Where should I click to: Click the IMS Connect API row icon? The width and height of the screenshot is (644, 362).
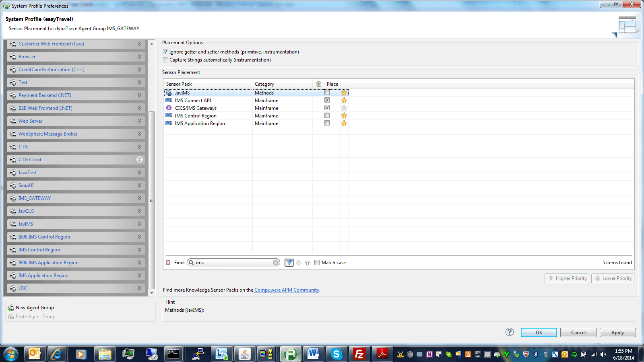click(x=169, y=100)
